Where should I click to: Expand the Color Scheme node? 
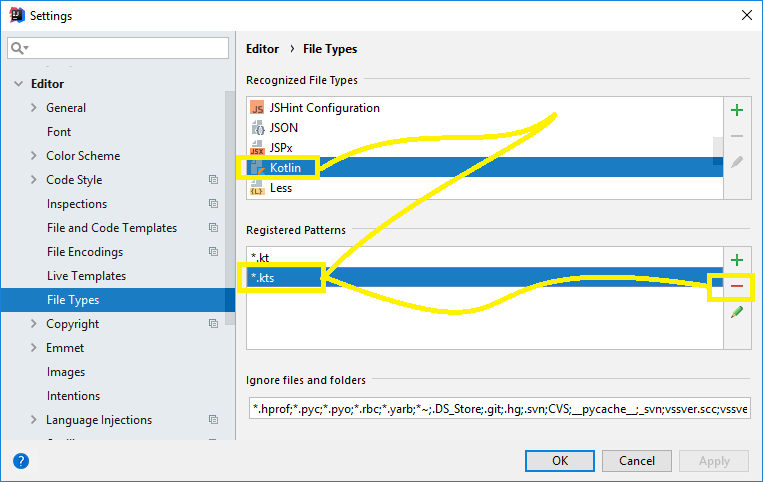click(x=34, y=156)
